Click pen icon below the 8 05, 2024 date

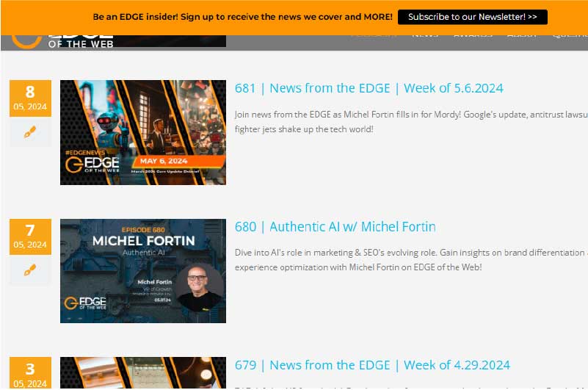click(x=30, y=131)
